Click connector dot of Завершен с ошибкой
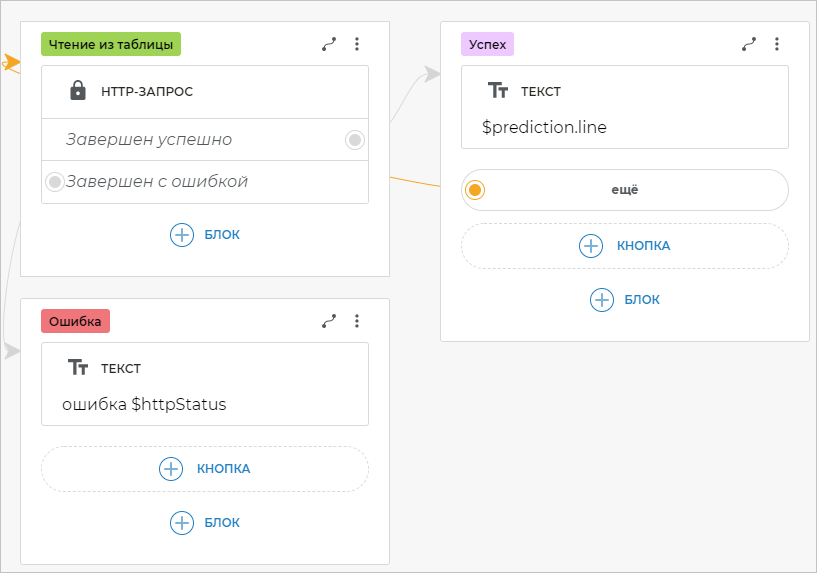 coord(55,182)
